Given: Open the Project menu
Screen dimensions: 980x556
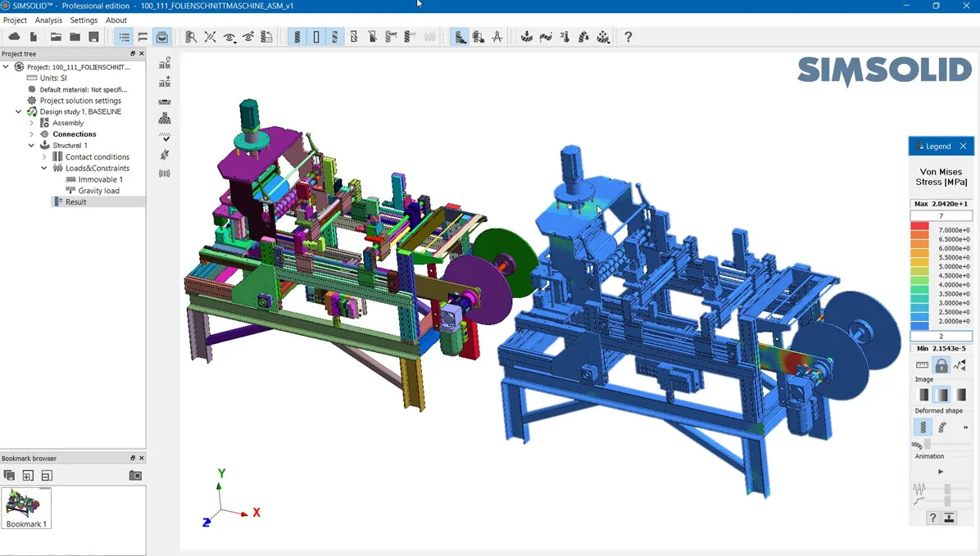Looking at the screenshot, I should click(x=15, y=20).
